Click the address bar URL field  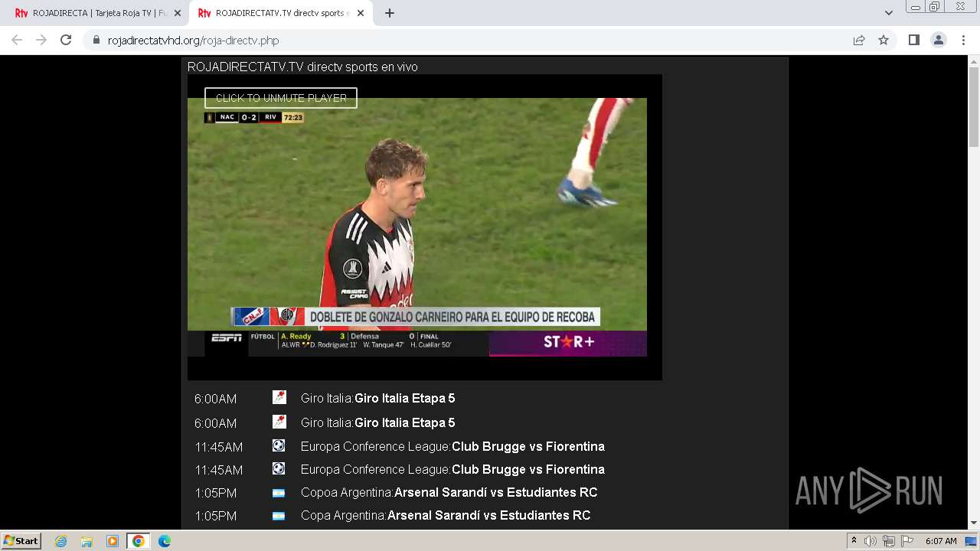pyautogui.click(x=467, y=41)
